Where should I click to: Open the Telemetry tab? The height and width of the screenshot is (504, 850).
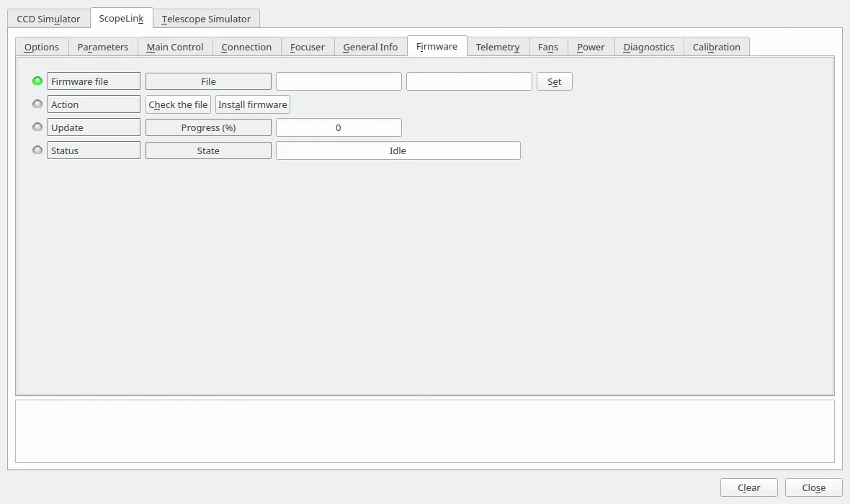(498, 47)
